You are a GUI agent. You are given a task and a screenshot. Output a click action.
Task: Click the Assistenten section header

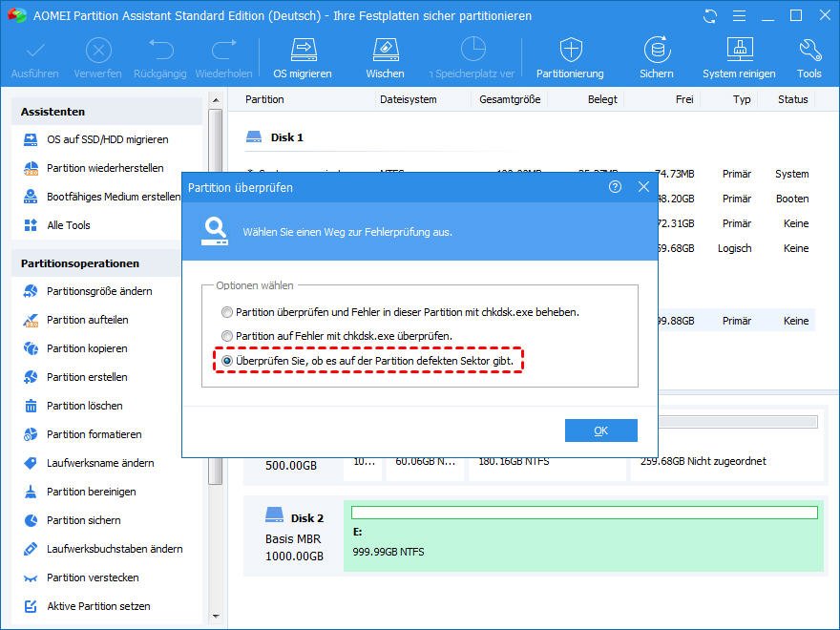coord(107,112)
